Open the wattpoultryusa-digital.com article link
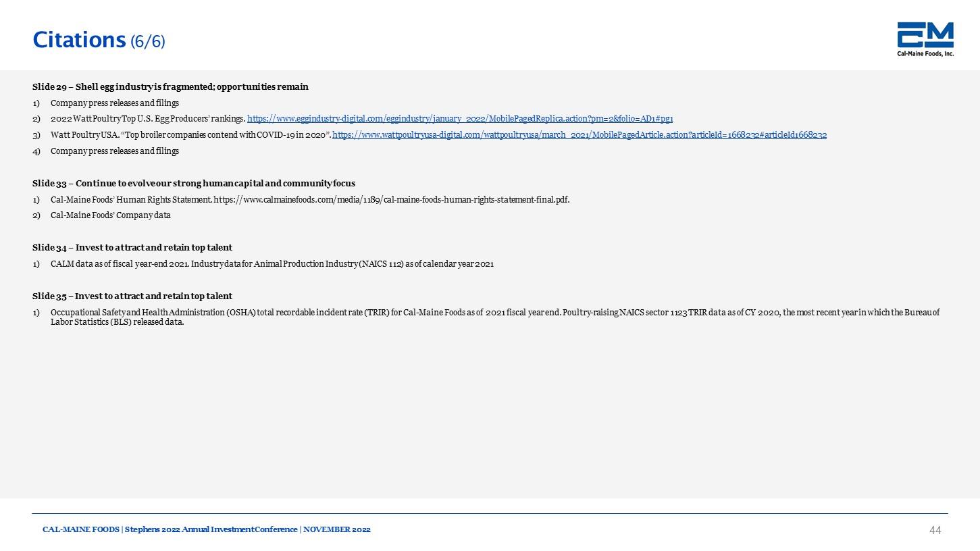Viewport: 980px width, 551px height. tap(579, 135)
